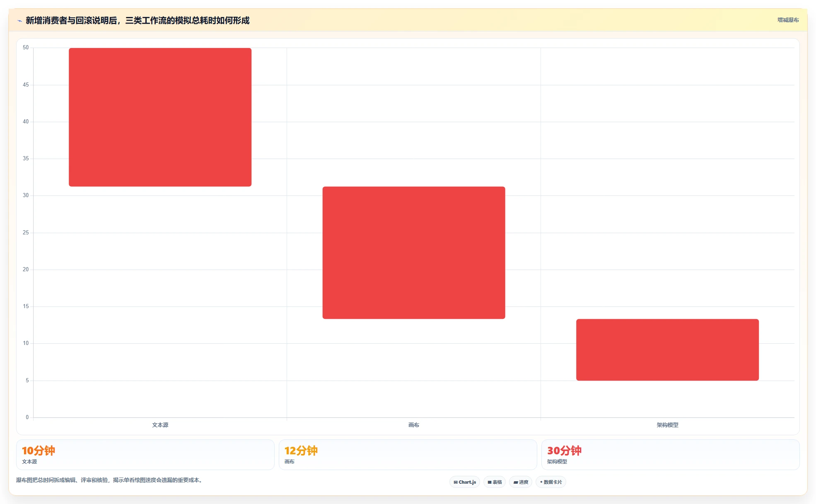Click the red 画布 waterfall bar
816x504 pixels.
tap(414, 253)
